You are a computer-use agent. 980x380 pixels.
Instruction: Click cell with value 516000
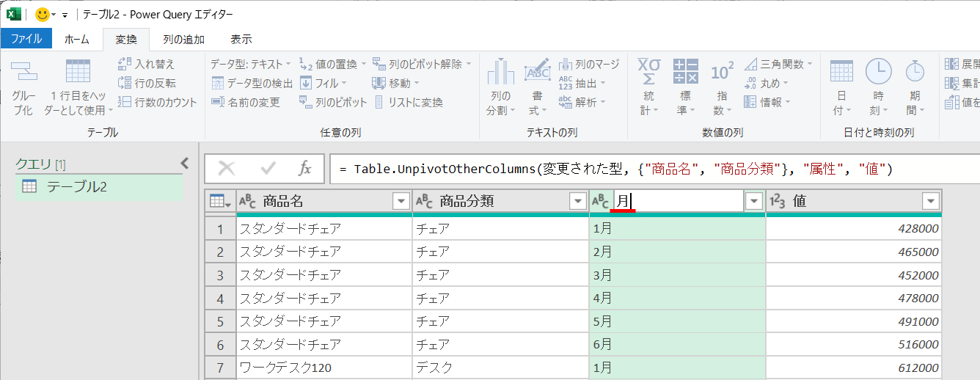pos(854,345)
